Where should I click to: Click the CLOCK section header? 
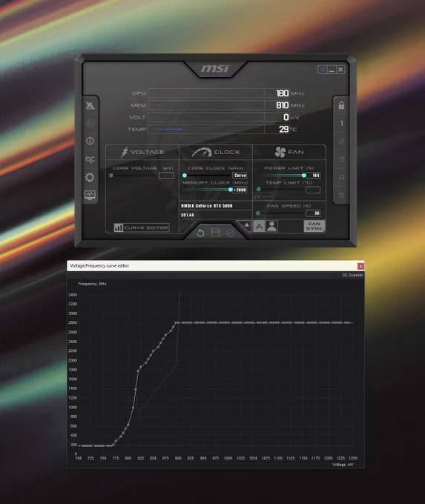[216, 152]
